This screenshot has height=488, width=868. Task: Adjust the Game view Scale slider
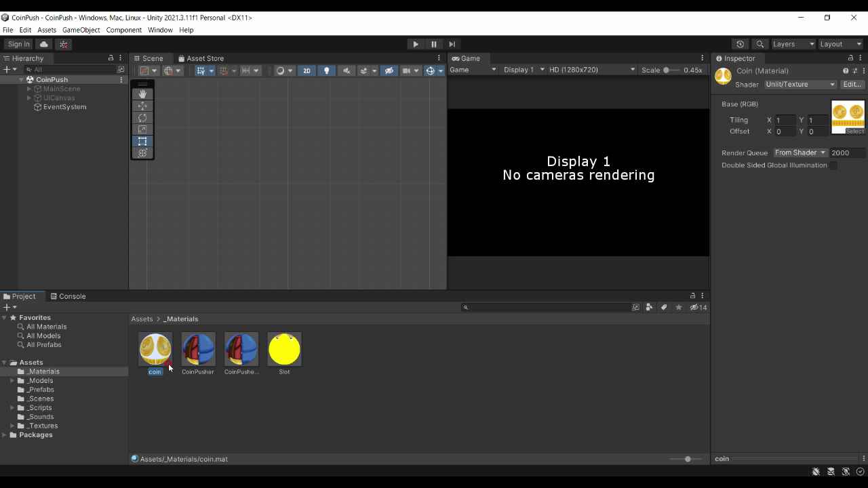671,70
